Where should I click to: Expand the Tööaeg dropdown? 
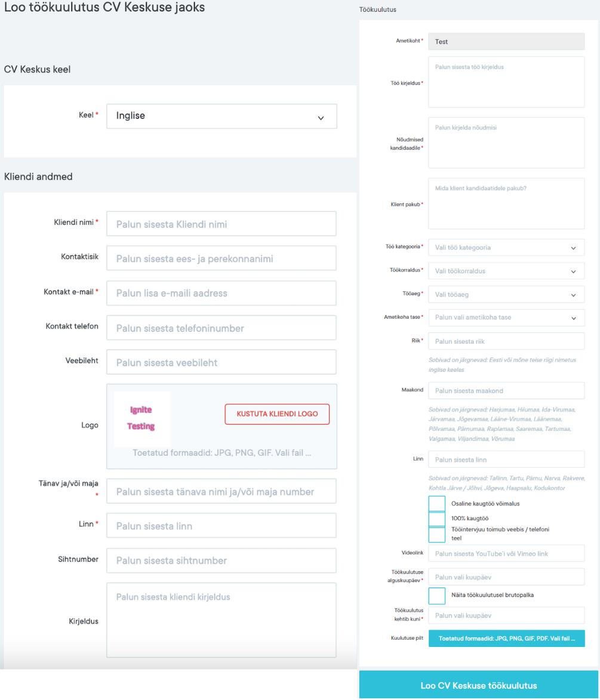(506, 294)
